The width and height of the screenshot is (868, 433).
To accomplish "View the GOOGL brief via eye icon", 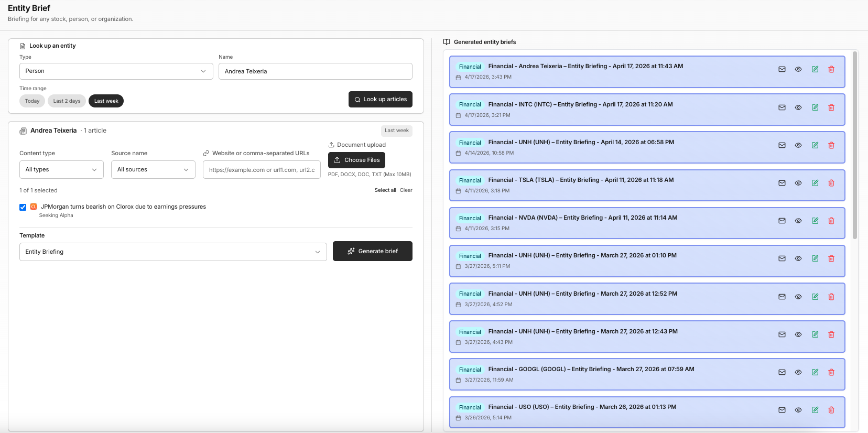I will [x=798, y=372].
